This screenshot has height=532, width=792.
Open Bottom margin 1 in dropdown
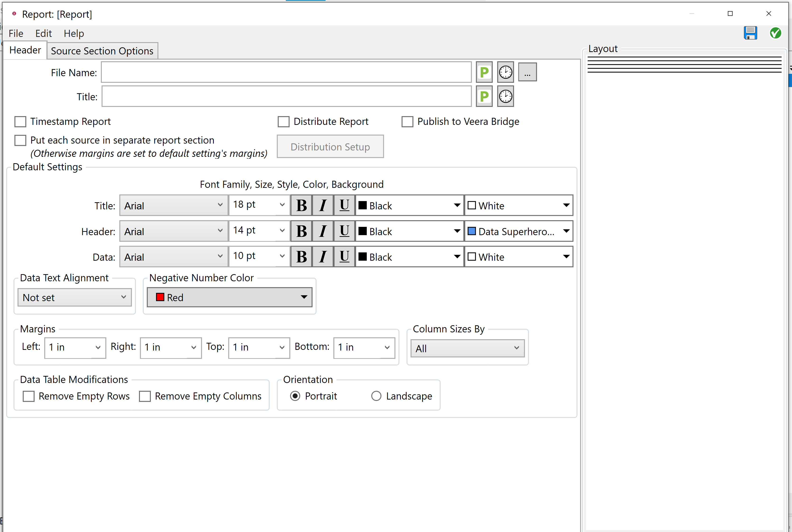(x=364, y=347)
